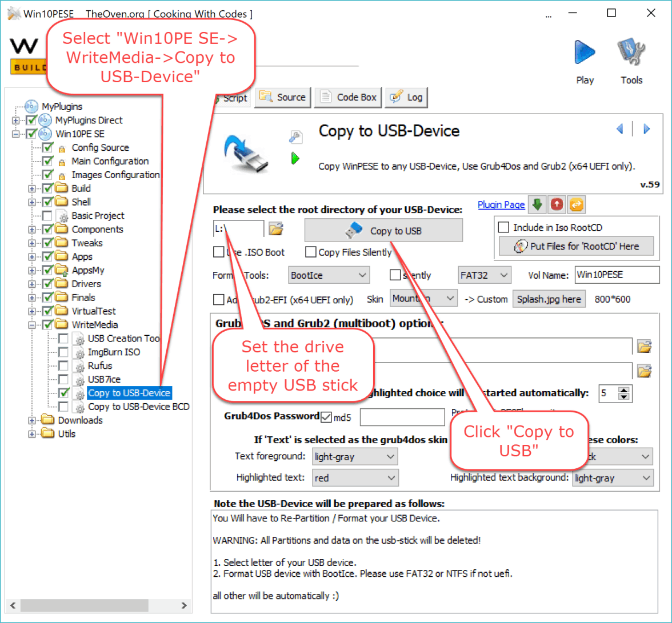Click the Copy to USB button
This screenshot has height=623, width=672.
coord(383,231)
